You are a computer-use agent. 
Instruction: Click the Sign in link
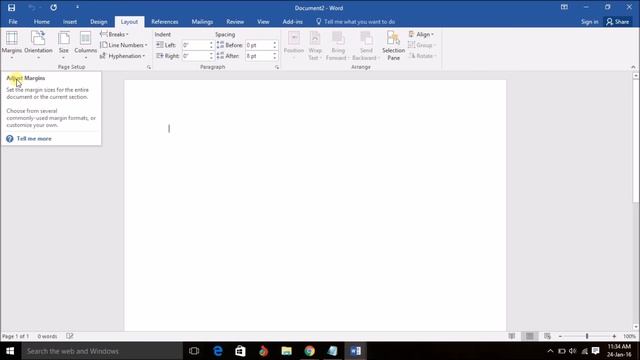pos(589,22)
